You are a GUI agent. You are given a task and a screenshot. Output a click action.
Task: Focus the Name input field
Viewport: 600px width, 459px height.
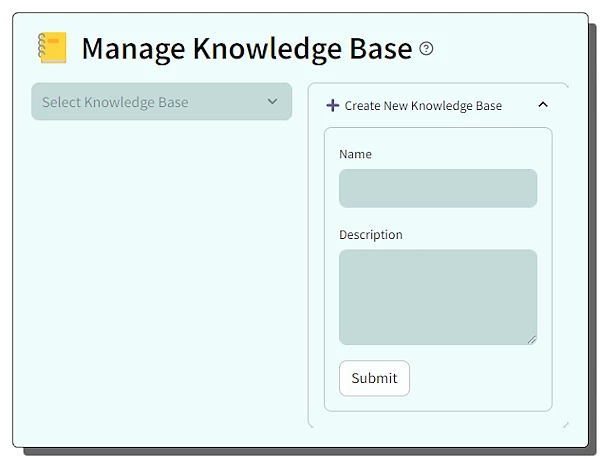(437, 188)
